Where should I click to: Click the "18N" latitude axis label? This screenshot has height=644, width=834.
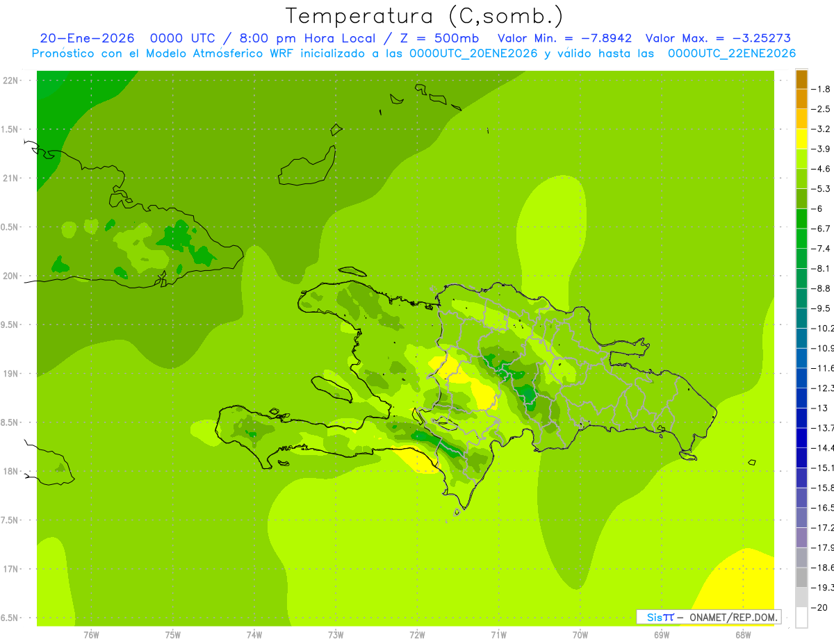point(11,471)
